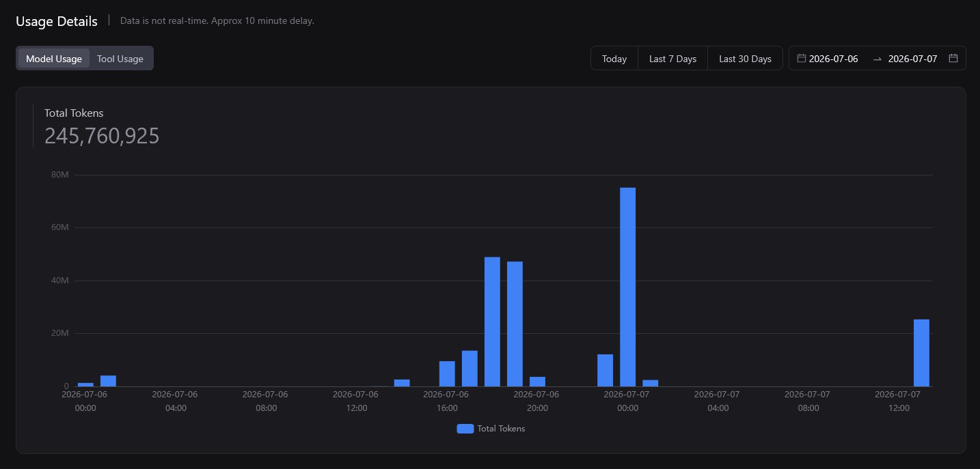Select the rightmost bar after 12:00
The height and width of the screenshot is (469, 980).
[x=921, y=353]
